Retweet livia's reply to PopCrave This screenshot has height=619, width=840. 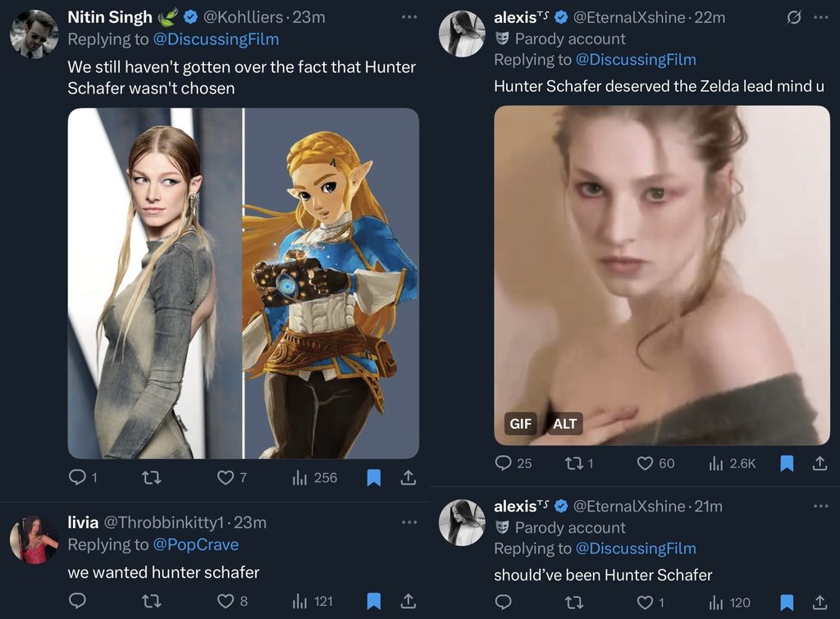coord(151,601)
